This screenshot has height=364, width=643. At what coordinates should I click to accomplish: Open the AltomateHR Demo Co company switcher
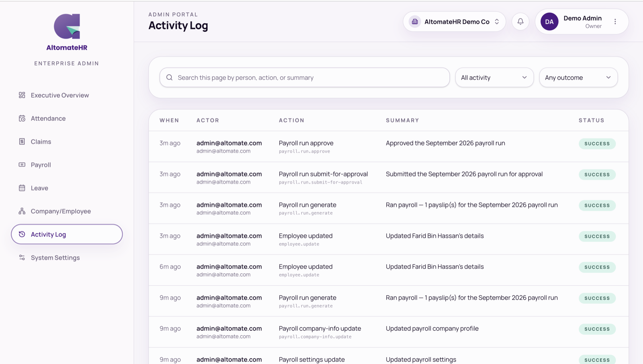click(x=455, y=22)
